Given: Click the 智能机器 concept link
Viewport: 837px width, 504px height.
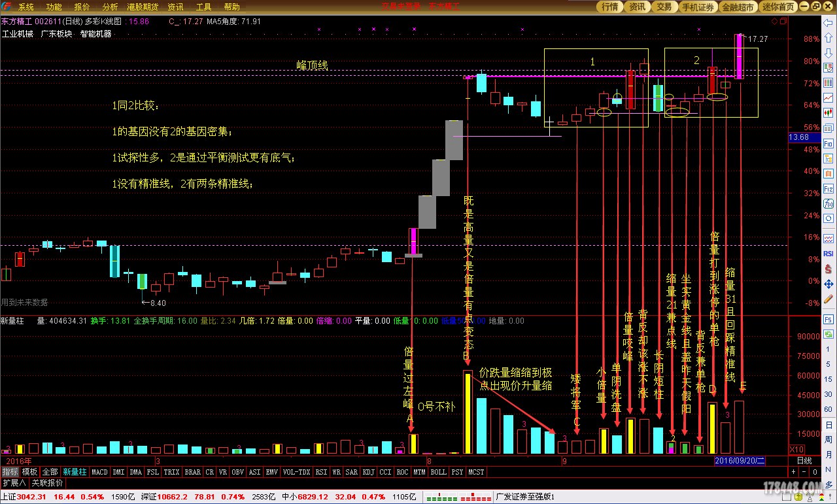Looking at the screenshot, I should (x=96, y=33).
